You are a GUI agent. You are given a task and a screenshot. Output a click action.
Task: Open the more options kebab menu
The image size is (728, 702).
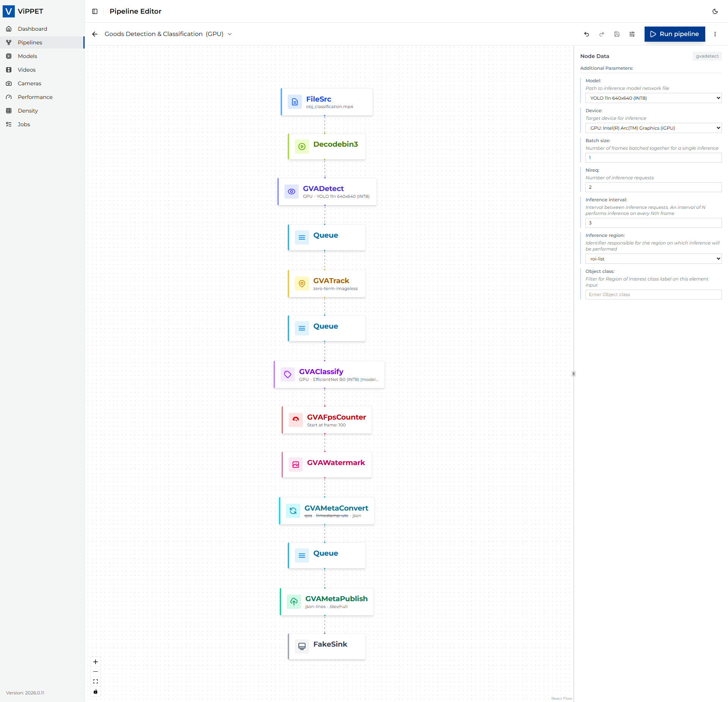pyautogui.click(x=715, y=34)
